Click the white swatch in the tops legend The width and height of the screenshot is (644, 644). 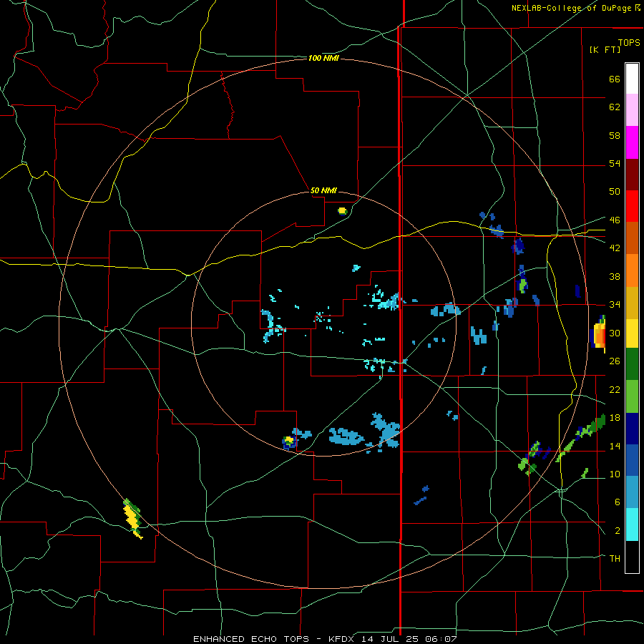coord(632,79)
